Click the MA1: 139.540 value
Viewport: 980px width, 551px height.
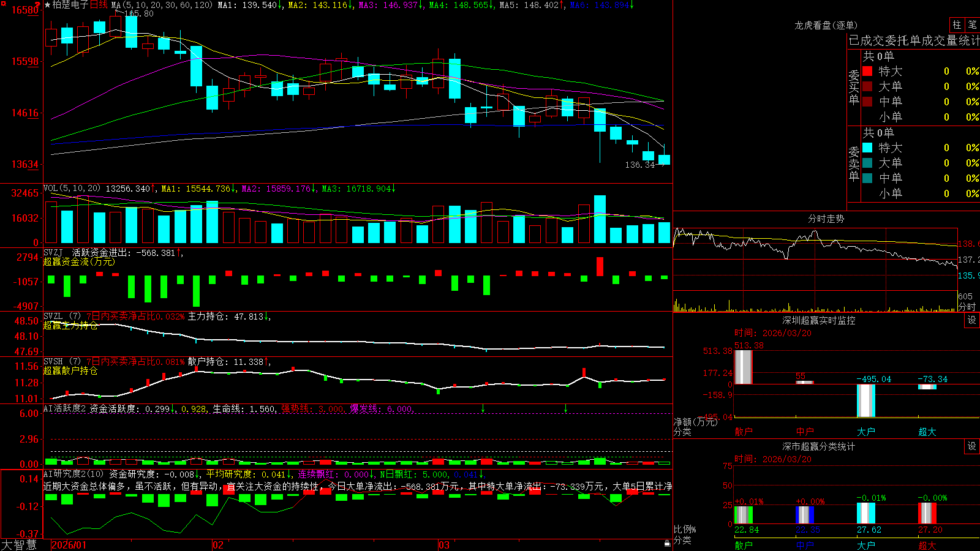pos(250,5)
